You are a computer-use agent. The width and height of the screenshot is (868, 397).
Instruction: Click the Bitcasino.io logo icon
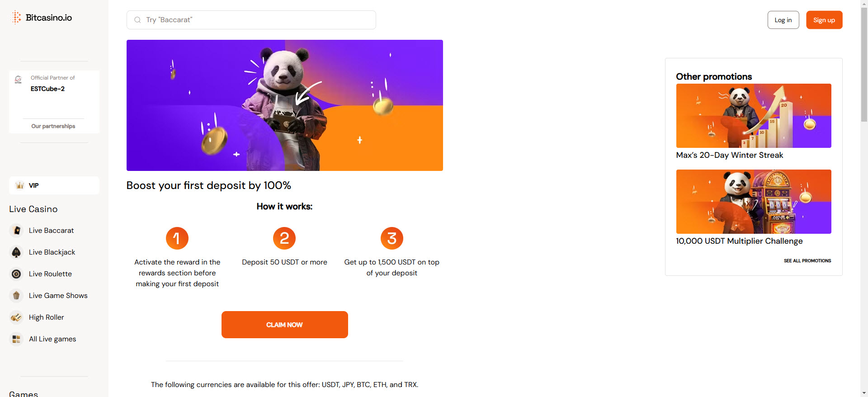coord(17,17)
